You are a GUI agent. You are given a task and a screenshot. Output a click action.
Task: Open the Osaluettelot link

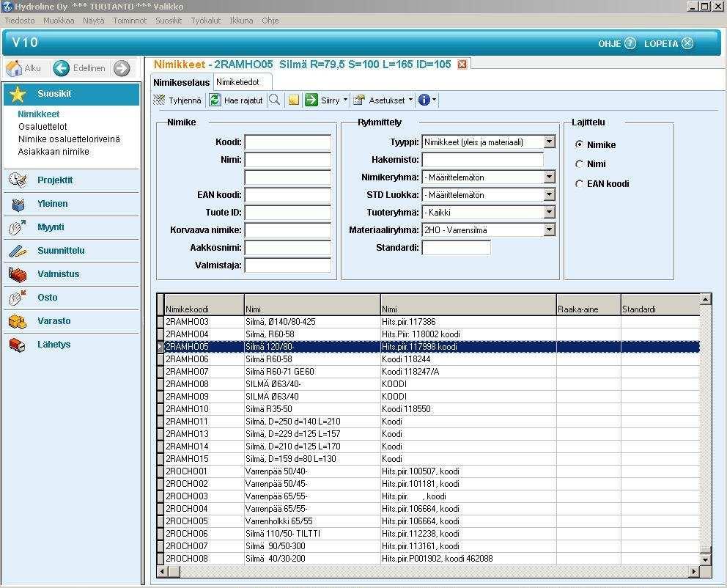pyautogui.click(x=43, y=127)
